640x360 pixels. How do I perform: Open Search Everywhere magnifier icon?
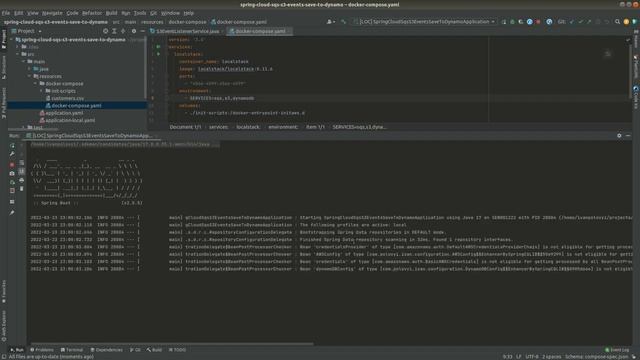618,22
